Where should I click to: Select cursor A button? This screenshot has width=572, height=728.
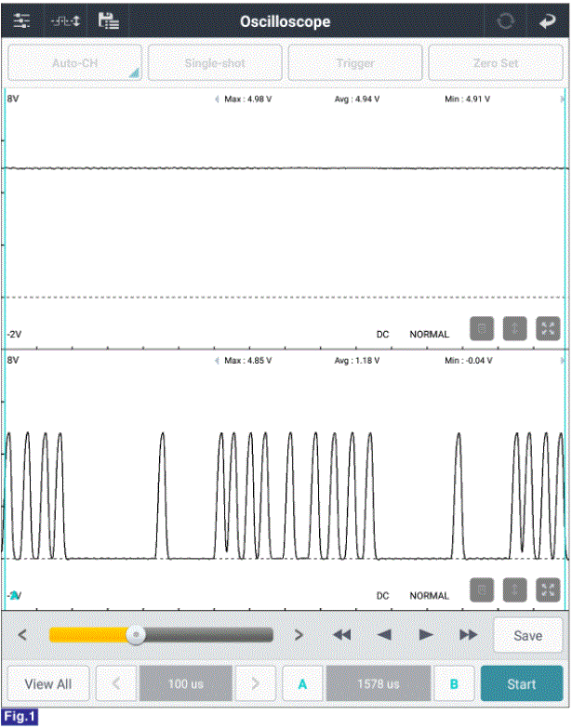[x=302, y=684]
